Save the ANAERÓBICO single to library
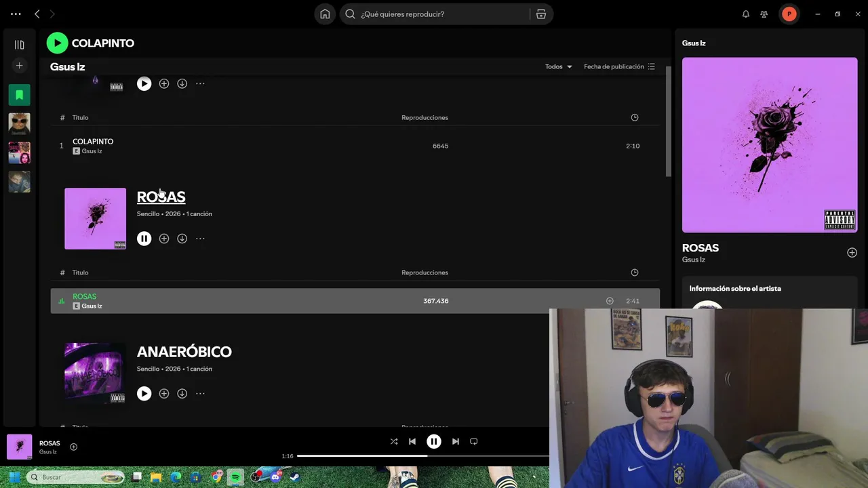 164,393
